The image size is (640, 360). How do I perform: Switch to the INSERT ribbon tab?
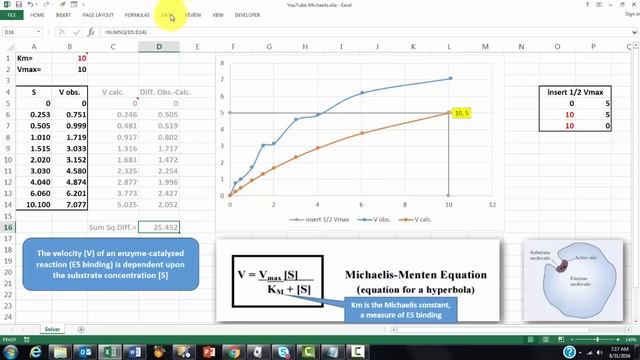(x=63, y=15)
